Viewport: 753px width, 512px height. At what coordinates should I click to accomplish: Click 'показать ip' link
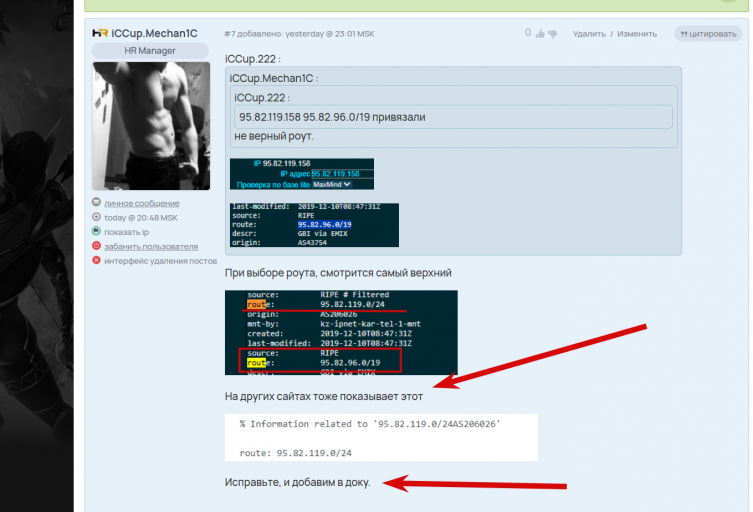(126, 232)
